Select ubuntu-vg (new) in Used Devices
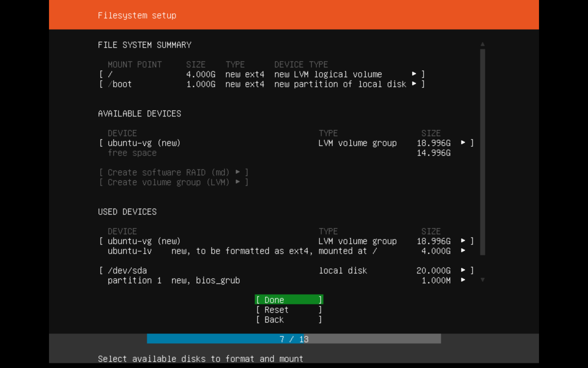The height and width of the screenshot is (368, 588). click(x=286, y=241)
